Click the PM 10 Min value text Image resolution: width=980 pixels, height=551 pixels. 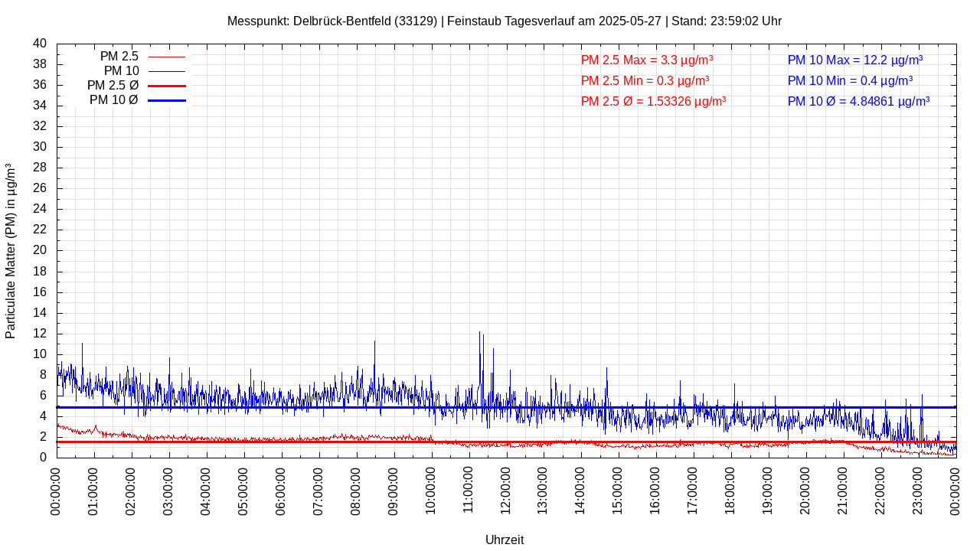pos(850,80)
